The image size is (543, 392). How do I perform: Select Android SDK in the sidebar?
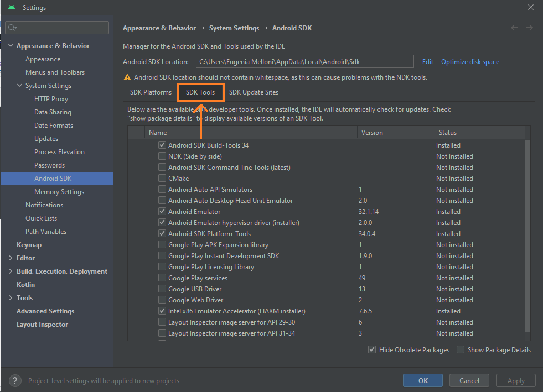coord(57,179)
